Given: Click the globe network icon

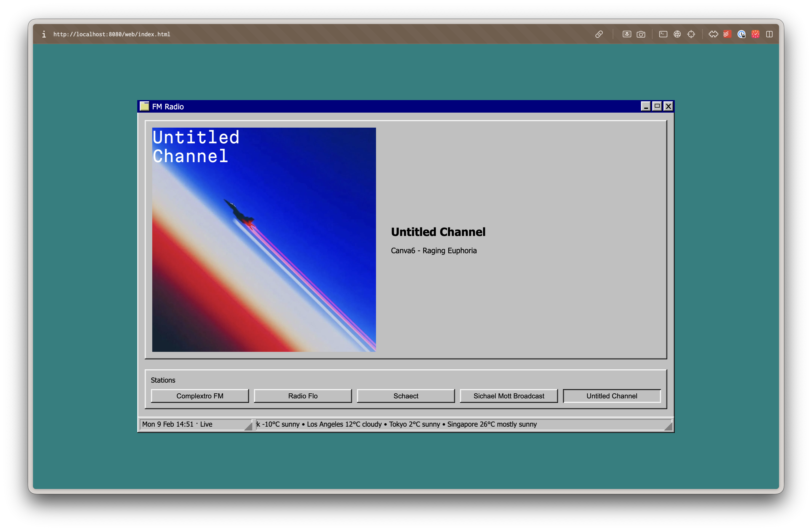Looking at the screenshot, I should pyautogui.click(x=677, y=34).
